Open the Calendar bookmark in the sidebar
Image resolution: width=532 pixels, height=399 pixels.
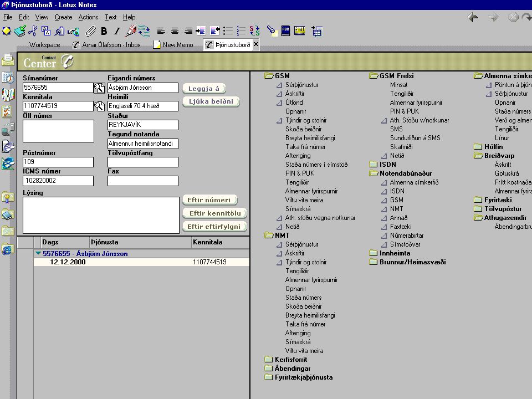click(7, 78)
